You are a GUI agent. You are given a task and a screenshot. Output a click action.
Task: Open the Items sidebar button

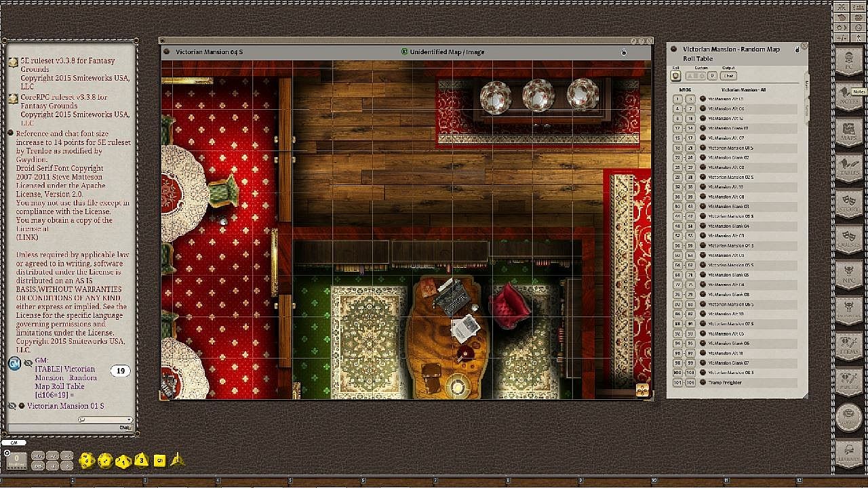tap(848, 346)
